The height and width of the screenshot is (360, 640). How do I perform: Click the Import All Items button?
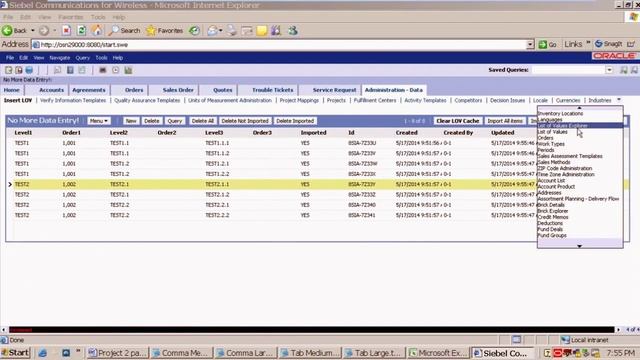pos(505,121)
